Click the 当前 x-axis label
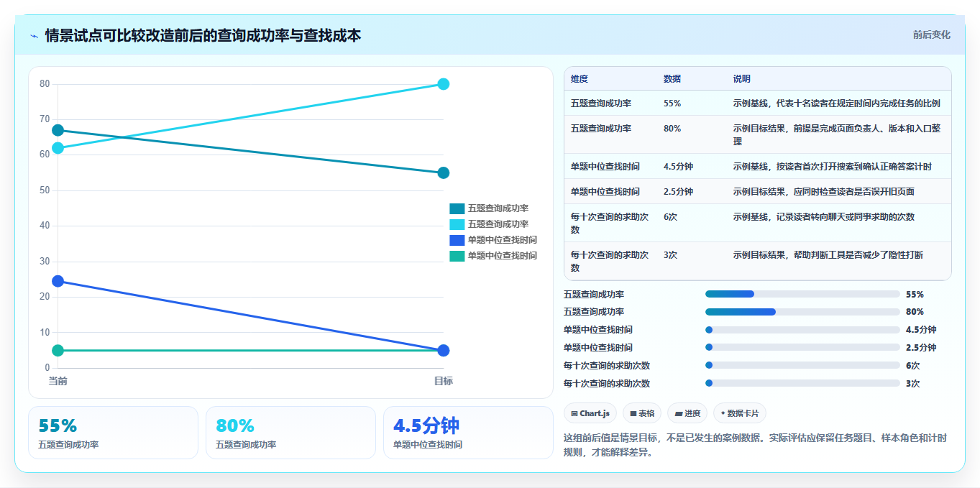 coord(58,381)
